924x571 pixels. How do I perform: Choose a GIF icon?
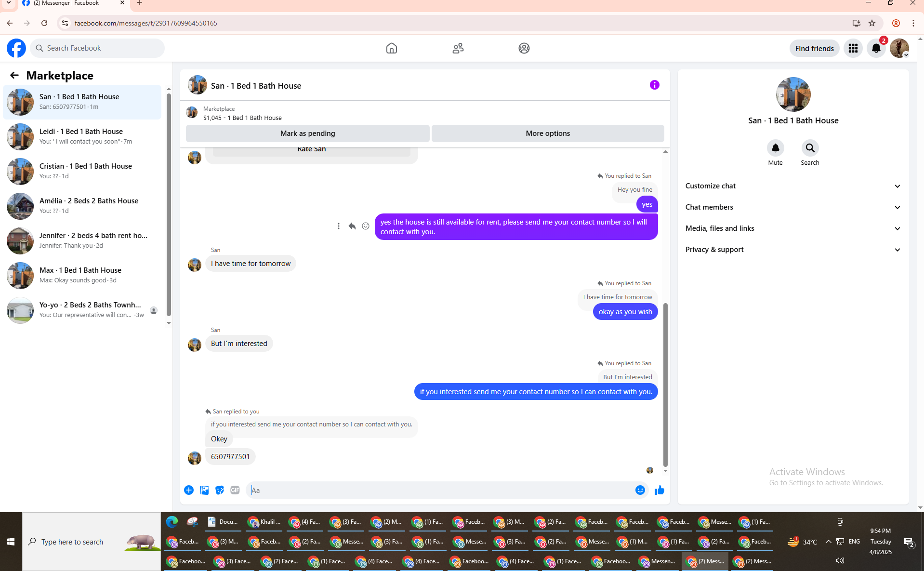click(235, 490)
